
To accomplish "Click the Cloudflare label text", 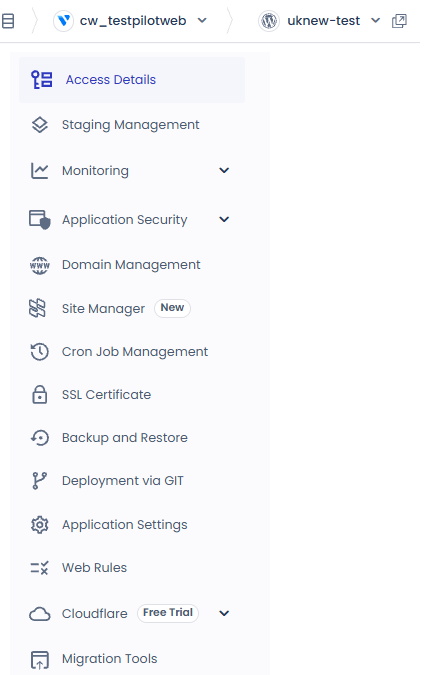I will pyautogui.click(x=95, y=613).
